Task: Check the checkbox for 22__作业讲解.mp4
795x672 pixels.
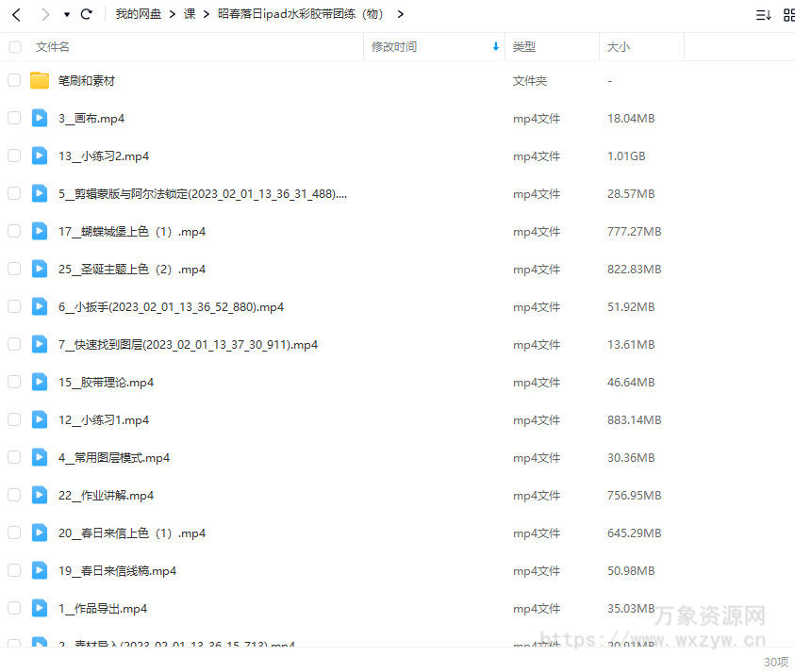Action: [x=14, y=495]
